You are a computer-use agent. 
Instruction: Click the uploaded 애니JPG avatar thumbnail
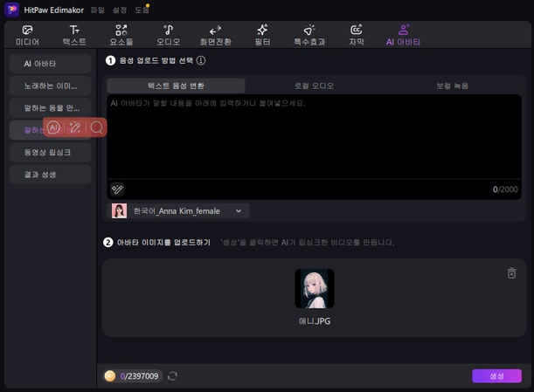point(315,289)
